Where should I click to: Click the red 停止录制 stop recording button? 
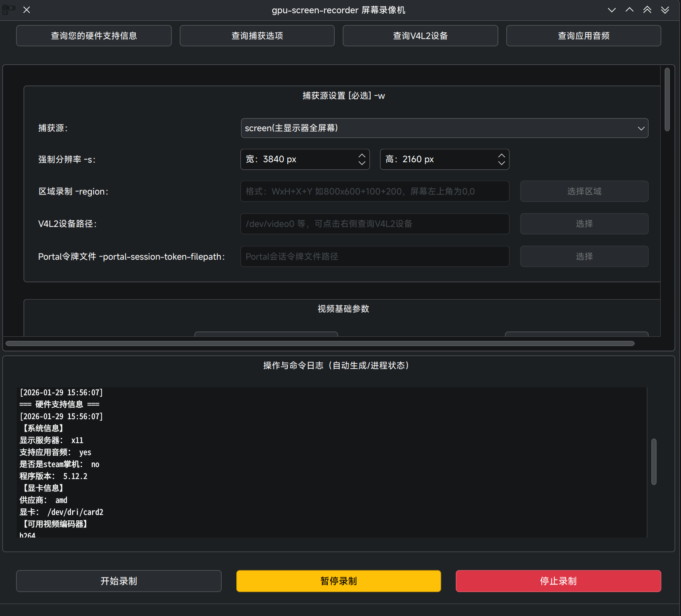pos(558,581)
